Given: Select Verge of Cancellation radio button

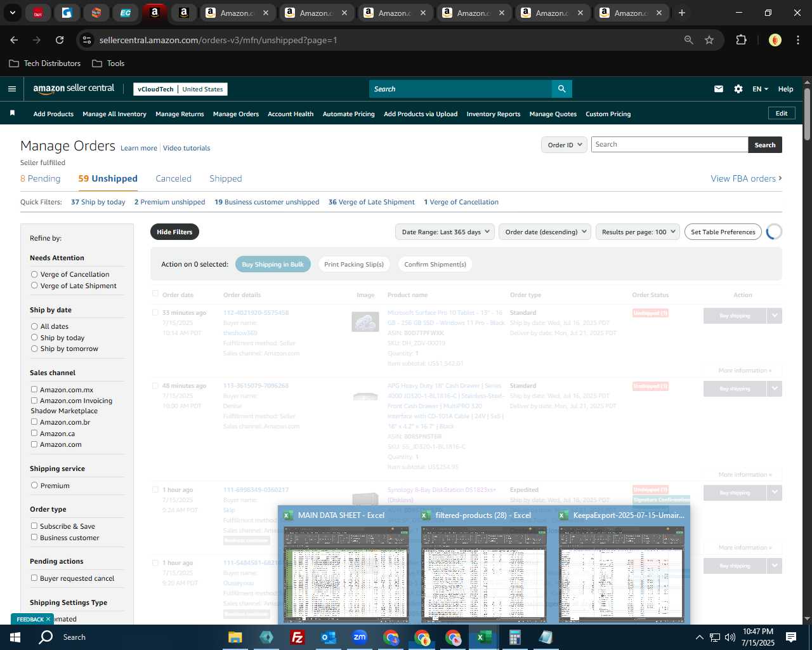Looking at the screenshot, I should 34,274.
